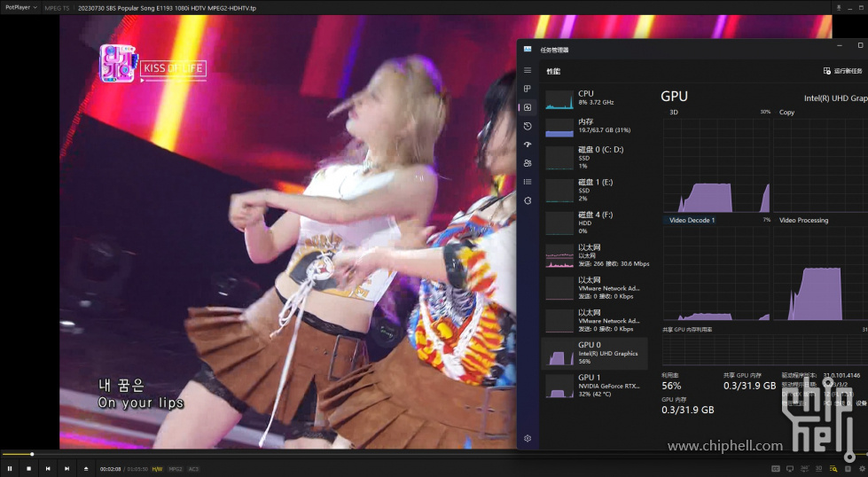Image resolution: width=868 pixels, height=477 pixels.
Task: Open Details page icon in Task Manager
Action: pos(528,182)
